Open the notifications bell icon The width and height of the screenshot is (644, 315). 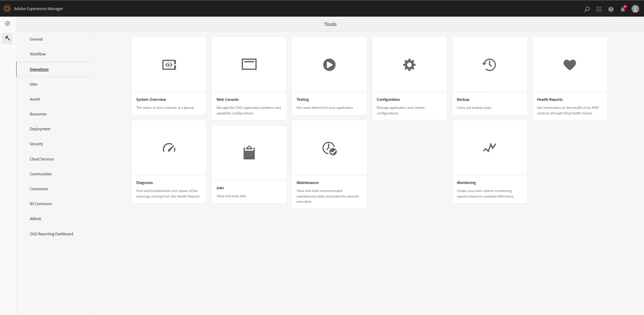pyautogui.click(x=623, y=9)
